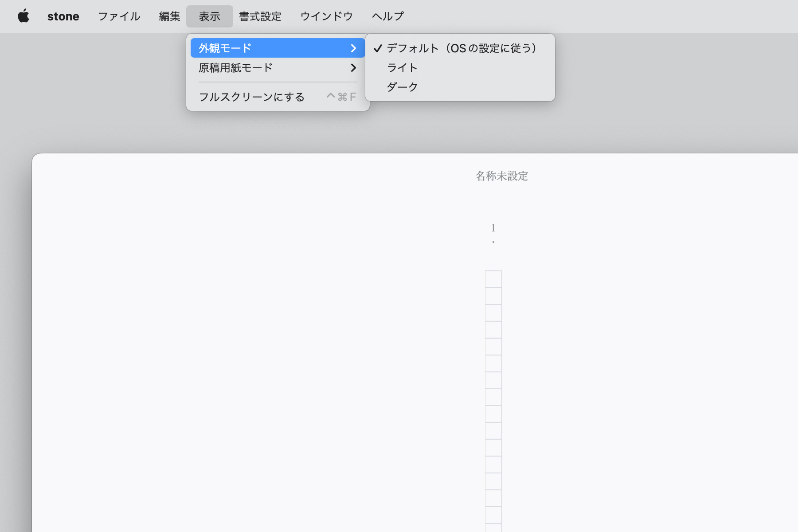Close the open 表示 menu
The width and height of the screenshot is (798, 532).
pos(209,16)
